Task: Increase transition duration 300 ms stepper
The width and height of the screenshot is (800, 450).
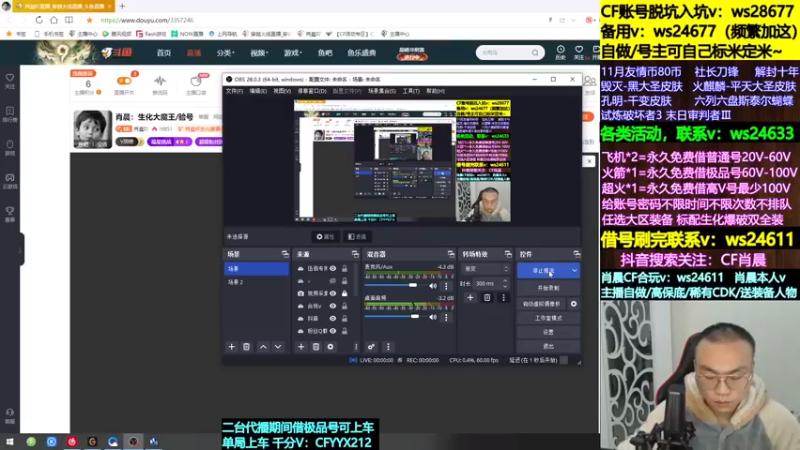Action: [505, 281]
